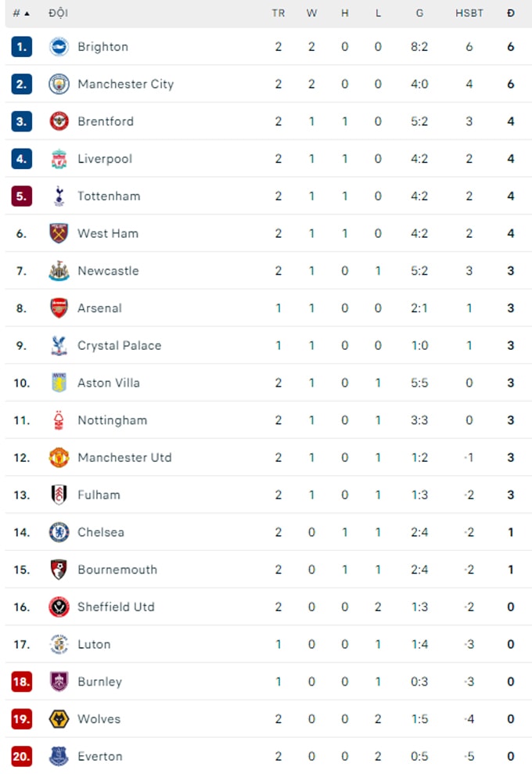Open the Crystal Palace team page
The image size is (532, 774).
tap(120, 346)
